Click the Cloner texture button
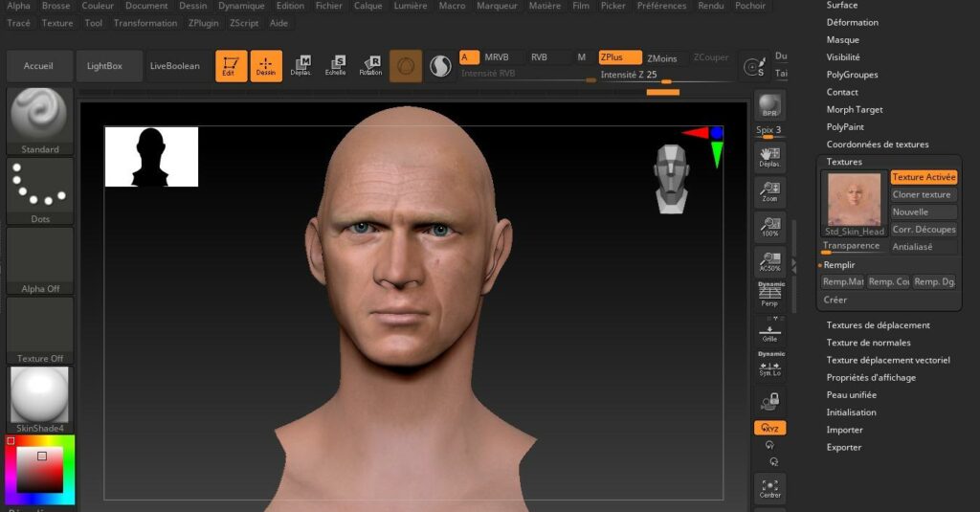This screenshot has width=980, height=512. [922, 194]
